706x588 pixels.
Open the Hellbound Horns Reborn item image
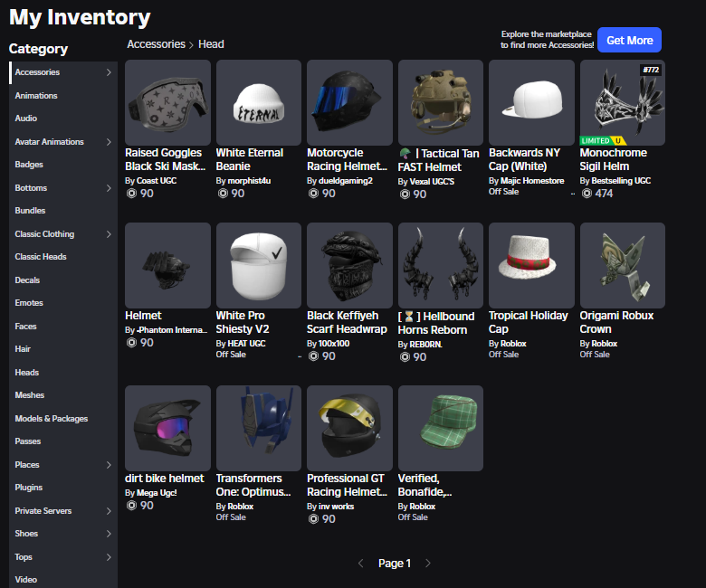click(x=441, y=265)
